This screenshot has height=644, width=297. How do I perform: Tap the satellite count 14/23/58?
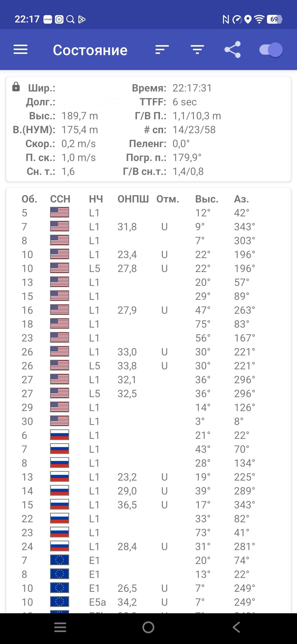click(x=194, y=130)
